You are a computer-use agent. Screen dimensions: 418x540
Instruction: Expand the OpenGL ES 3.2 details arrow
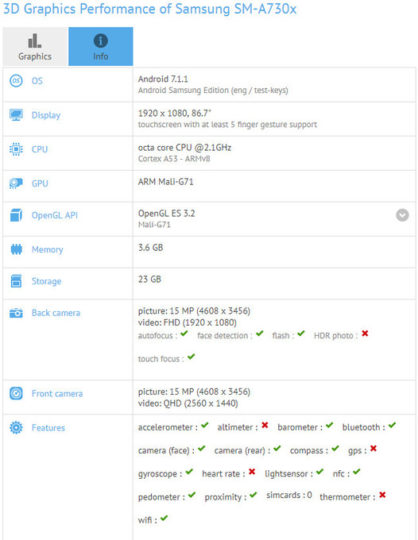402,215
